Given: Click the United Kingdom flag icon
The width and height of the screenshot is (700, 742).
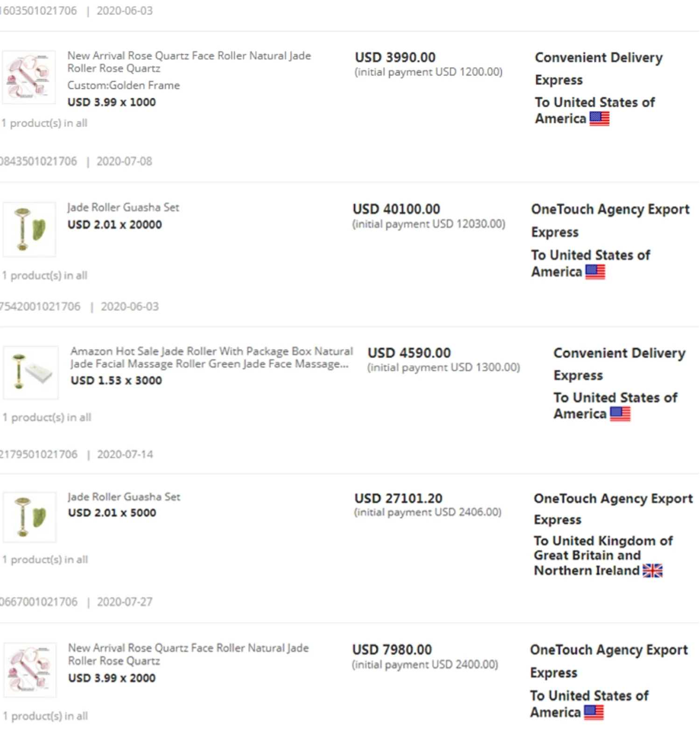Looking at the screenshot, I should click(652, 571).
